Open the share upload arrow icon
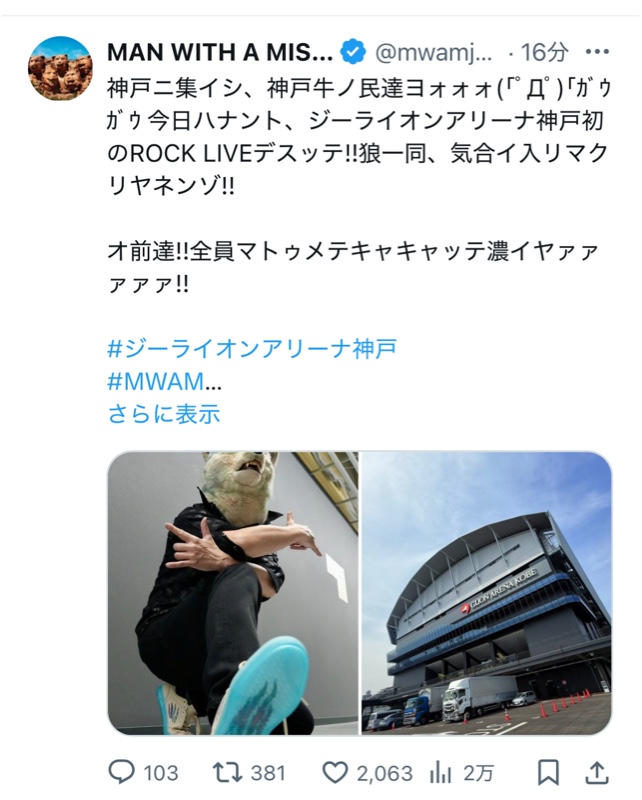This screenshot has height=800, width=642. (x=597, y=772)
